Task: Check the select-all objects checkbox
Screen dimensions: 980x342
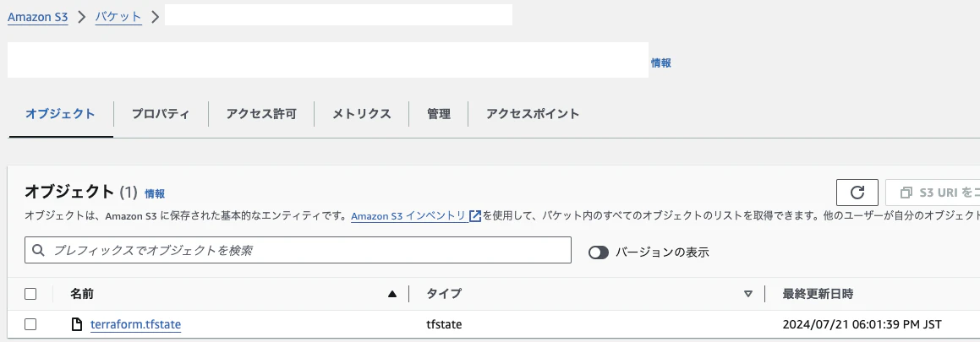Action: point(30,294)
